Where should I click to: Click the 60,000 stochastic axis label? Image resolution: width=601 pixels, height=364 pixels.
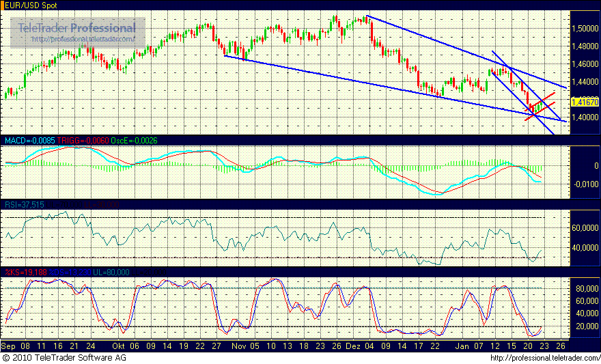point(588,300)
